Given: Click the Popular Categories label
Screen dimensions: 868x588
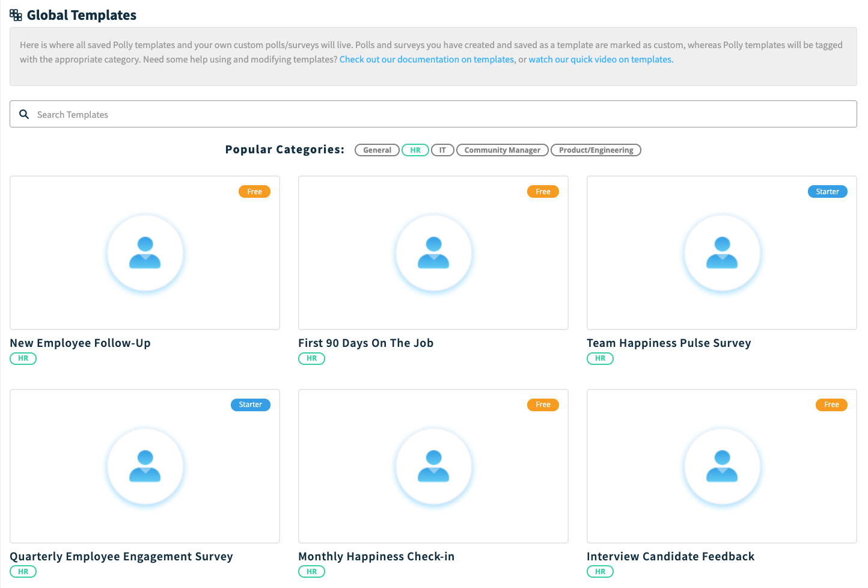Looking at the screenshot, I should tap(285, 150).
